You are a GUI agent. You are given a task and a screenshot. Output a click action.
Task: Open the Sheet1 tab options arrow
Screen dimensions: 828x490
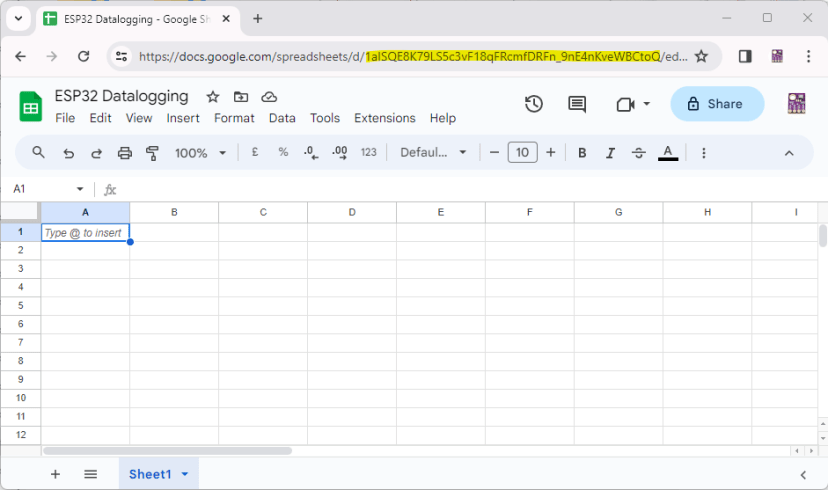pyautogui.click(x=185, y=474)
